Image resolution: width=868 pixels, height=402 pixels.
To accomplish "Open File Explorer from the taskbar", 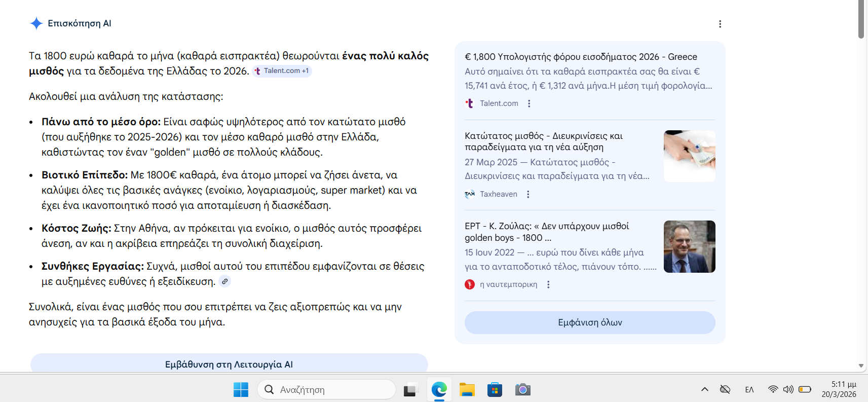I will click(467, 390).
